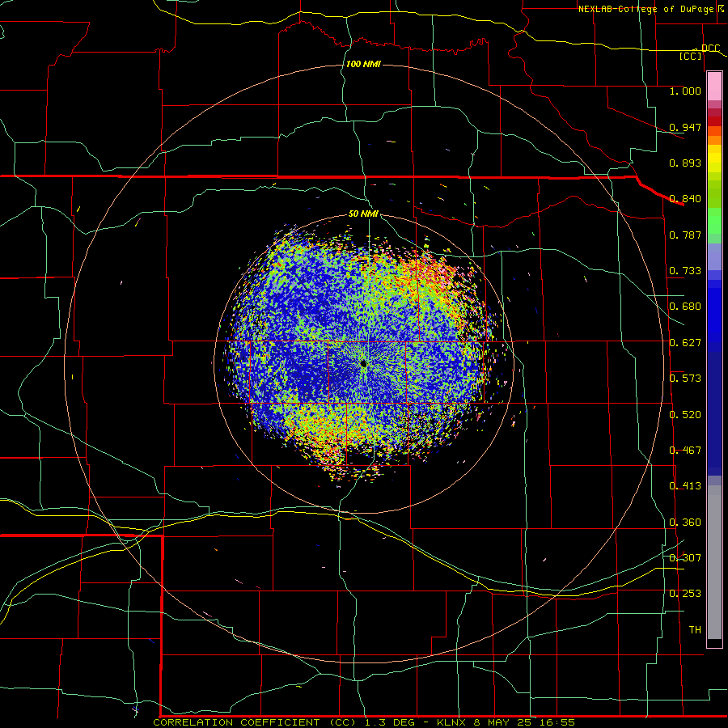Pick the bright green swatch on color bar
This screenshot has height=728, width=728.
point(714,221)
